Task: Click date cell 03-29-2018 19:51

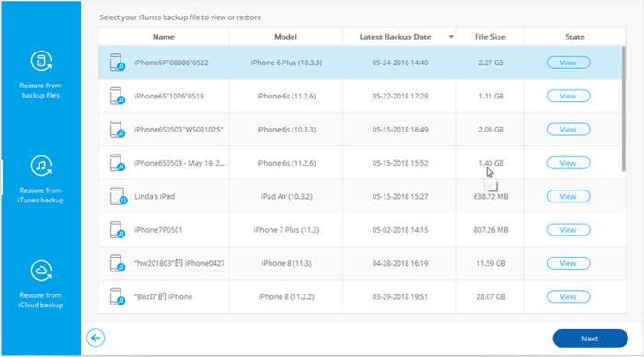Action: [400, 296]
